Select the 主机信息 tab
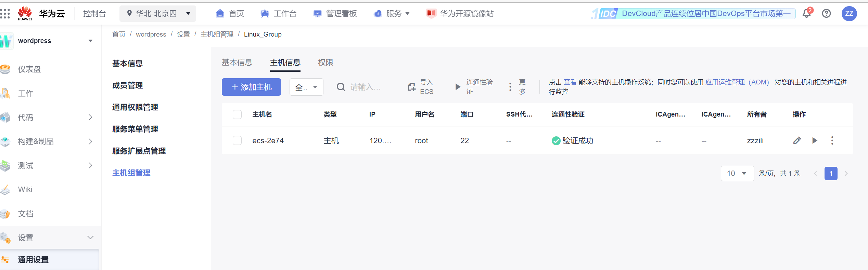Screen dimensions: 868x270 tap(285, 63)
